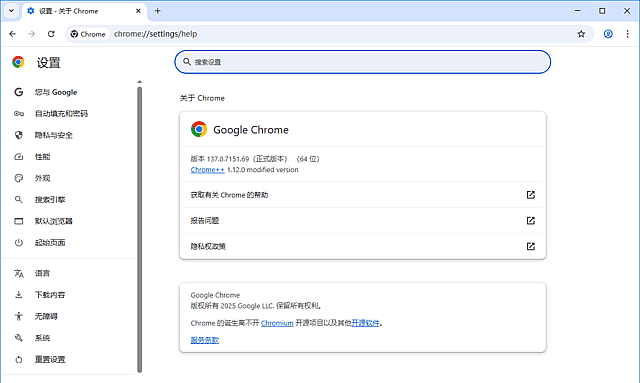Click the palette appearance icon
The height and width of the screenshot is (383, 640).
pos(19,178)
